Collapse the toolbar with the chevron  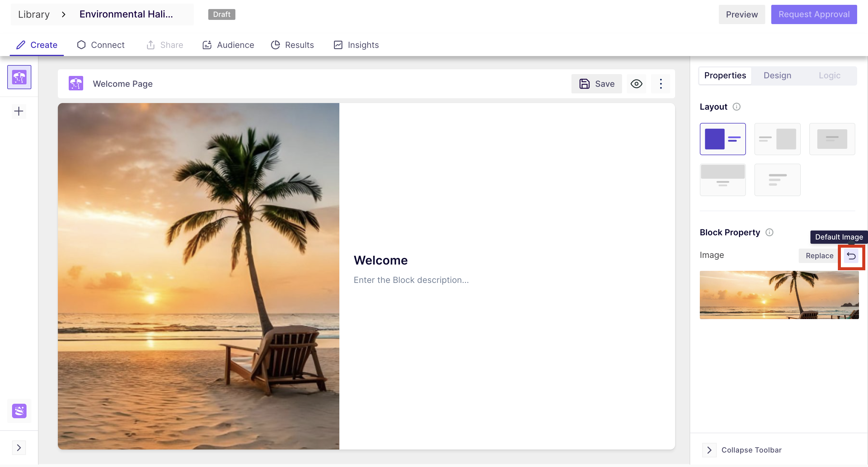(x=709, y=450)
